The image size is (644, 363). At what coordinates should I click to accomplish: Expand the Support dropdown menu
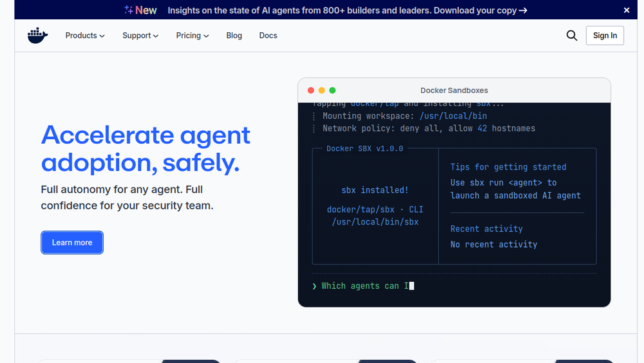point(140,35)
